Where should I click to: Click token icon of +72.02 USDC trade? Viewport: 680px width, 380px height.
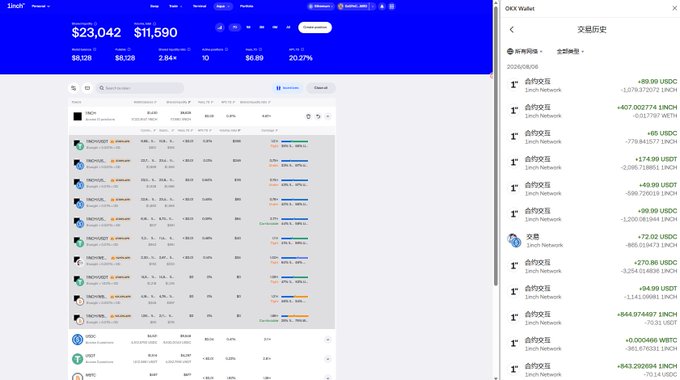(514, 240)
